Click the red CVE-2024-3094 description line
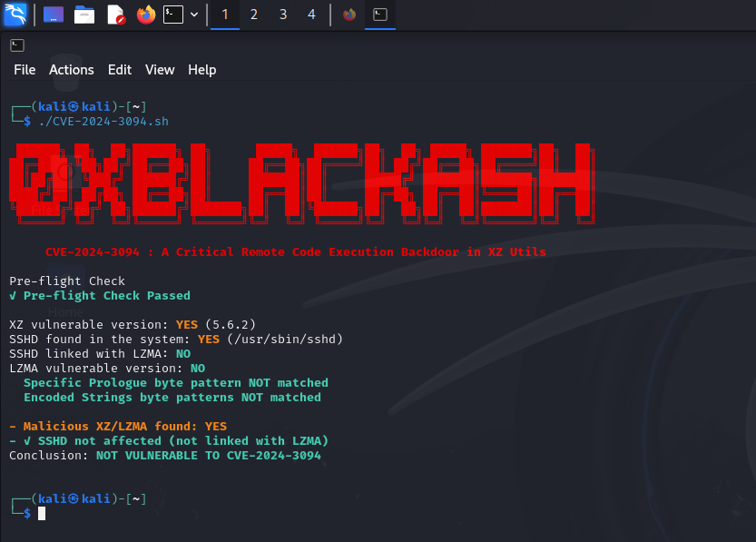The height and width of the screenshot is (542, 756). point(296,252)
